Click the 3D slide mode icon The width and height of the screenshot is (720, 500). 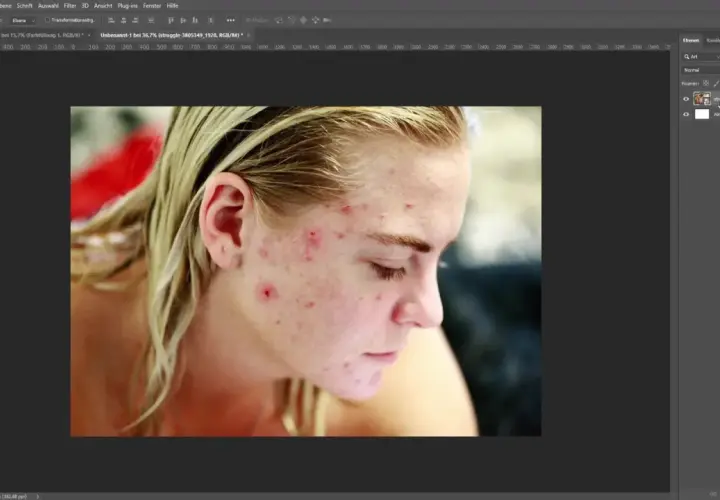pyautogui.click(x=315, y=20)
